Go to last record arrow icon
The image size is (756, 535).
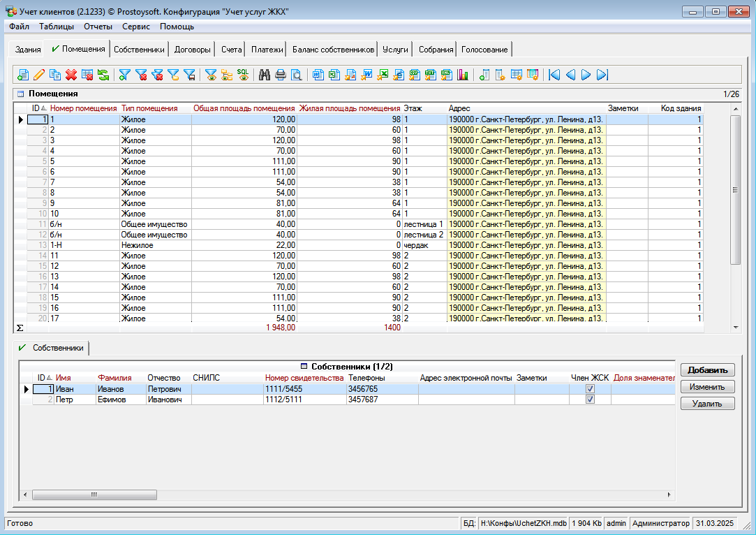pyautogui.click(x=602, y=75)
